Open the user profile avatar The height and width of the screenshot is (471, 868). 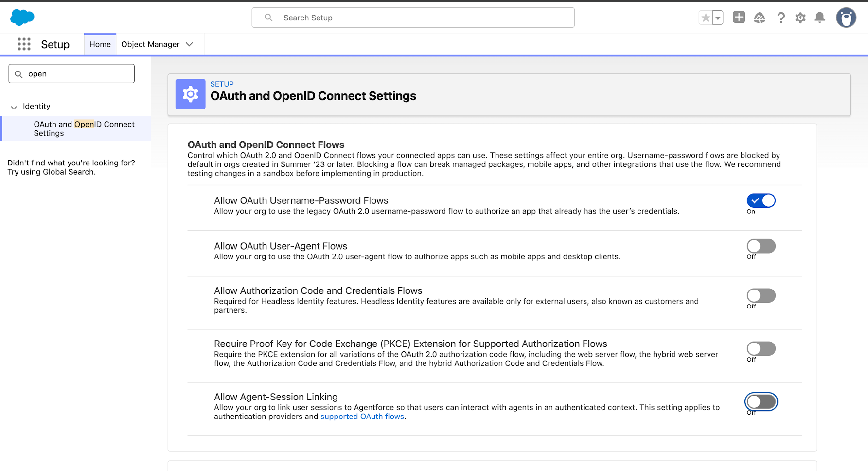(x=846, y=18)
